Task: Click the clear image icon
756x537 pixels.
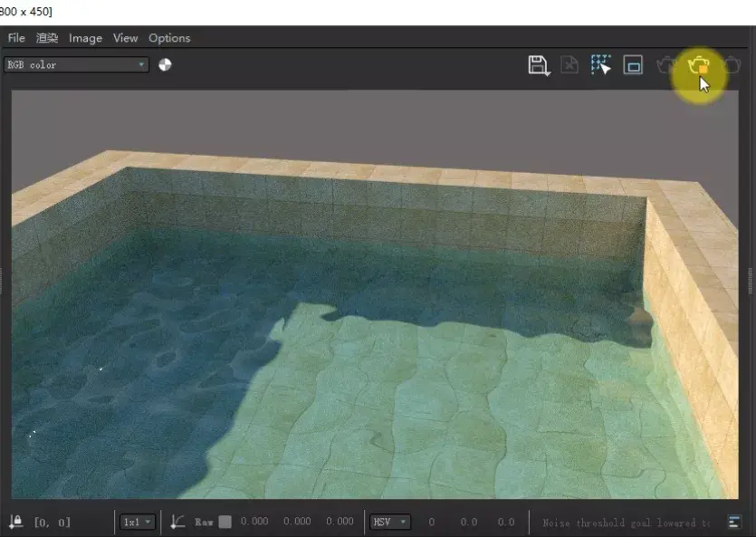Action: 569,65
